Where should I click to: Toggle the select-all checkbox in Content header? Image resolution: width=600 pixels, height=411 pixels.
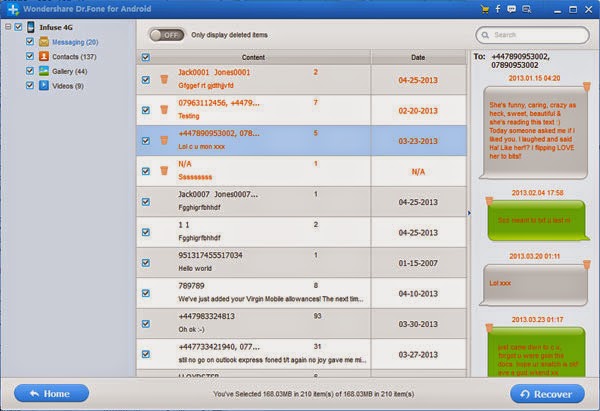(x=146, y=57)
